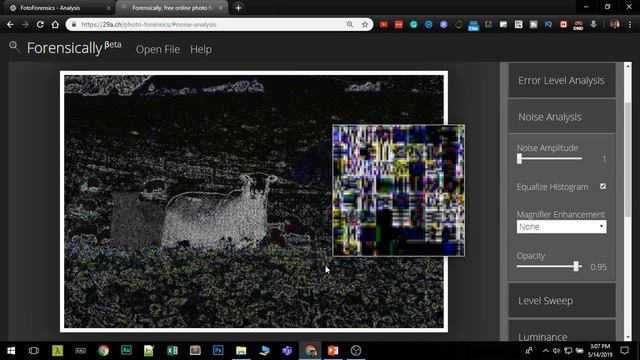
Task: Open Adobe Audition from the taskbar
Action: coord(126,351)
